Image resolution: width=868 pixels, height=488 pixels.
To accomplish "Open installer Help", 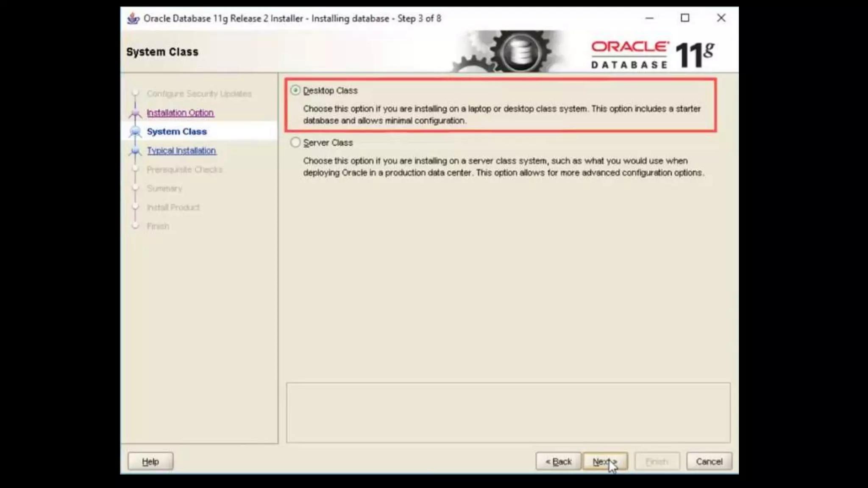I will click(x=150, y=461).
